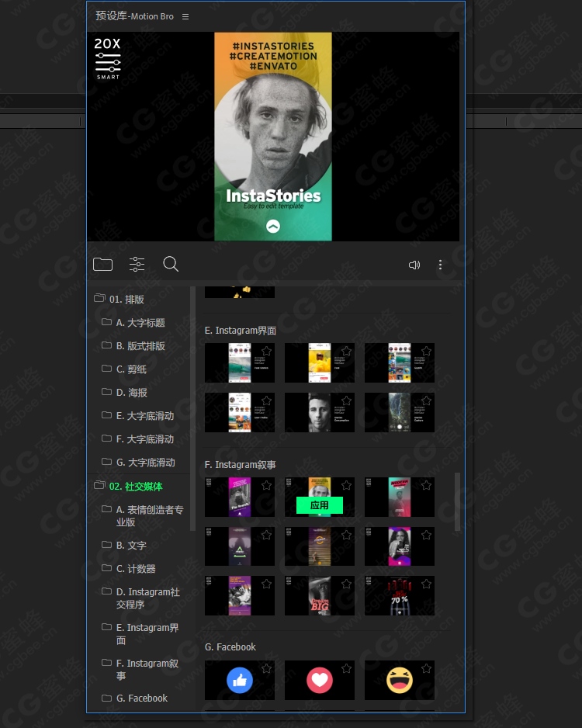The image size is (582, 728).
Task: Open the three-dot more options menu
Action: tap(440, 265)
